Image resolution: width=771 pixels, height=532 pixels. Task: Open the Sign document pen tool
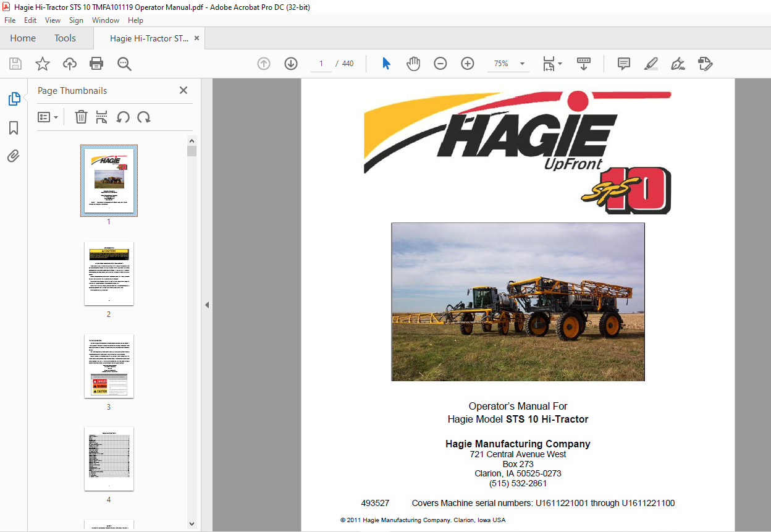click(x=678, y=64)
